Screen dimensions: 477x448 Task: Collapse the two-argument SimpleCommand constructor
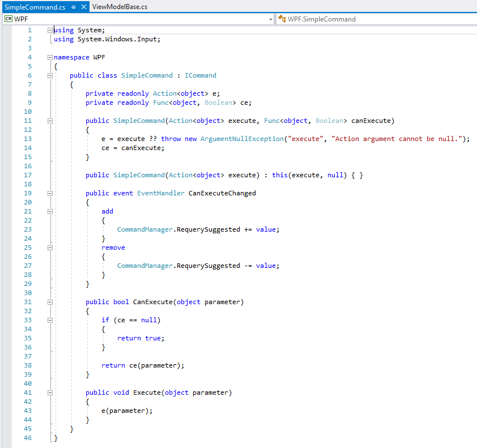(50, 121)
